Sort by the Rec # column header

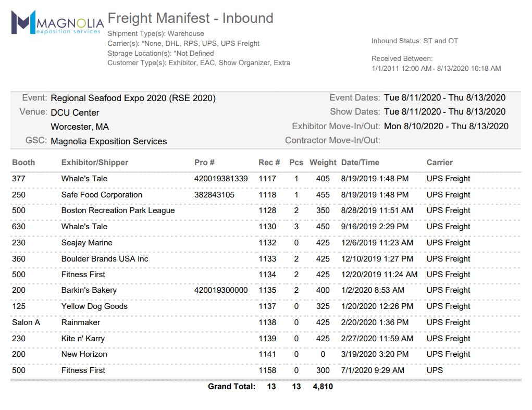pyautogui.click(x=269, y=163)
